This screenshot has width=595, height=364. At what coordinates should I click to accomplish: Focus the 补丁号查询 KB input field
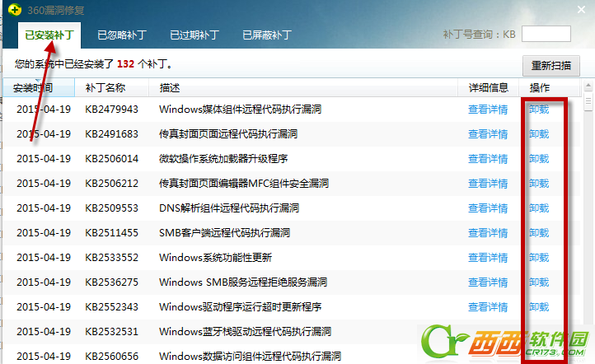(x=546, y=34)
